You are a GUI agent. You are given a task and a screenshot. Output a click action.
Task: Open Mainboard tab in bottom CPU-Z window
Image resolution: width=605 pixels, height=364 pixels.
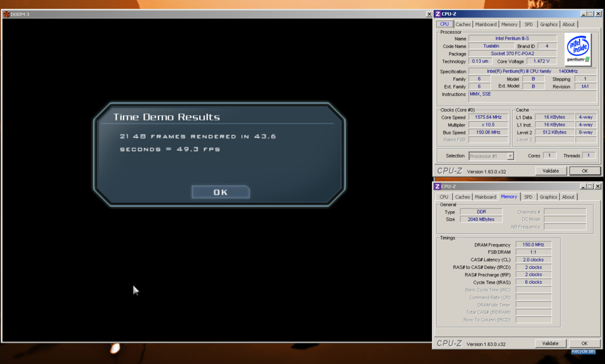[x=486, y=197]
